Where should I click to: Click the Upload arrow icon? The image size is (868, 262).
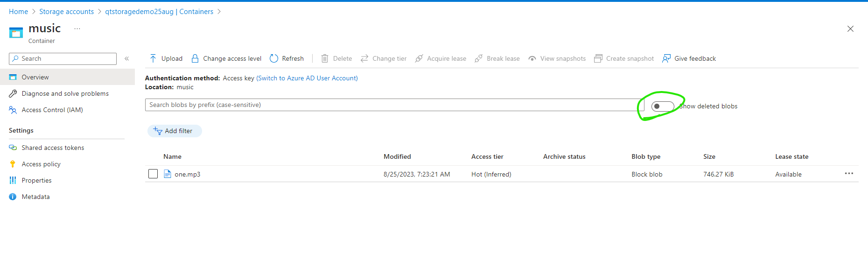[153, 58]
